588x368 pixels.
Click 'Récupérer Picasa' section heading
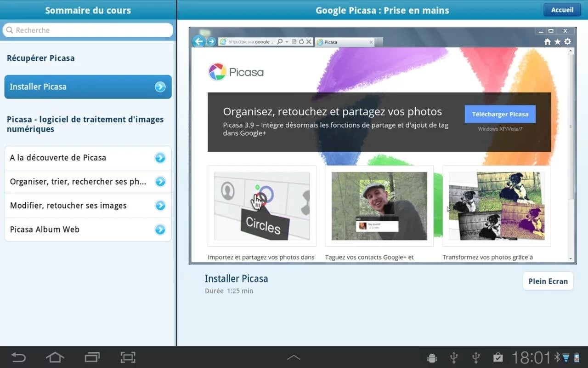tap(40, 58)
